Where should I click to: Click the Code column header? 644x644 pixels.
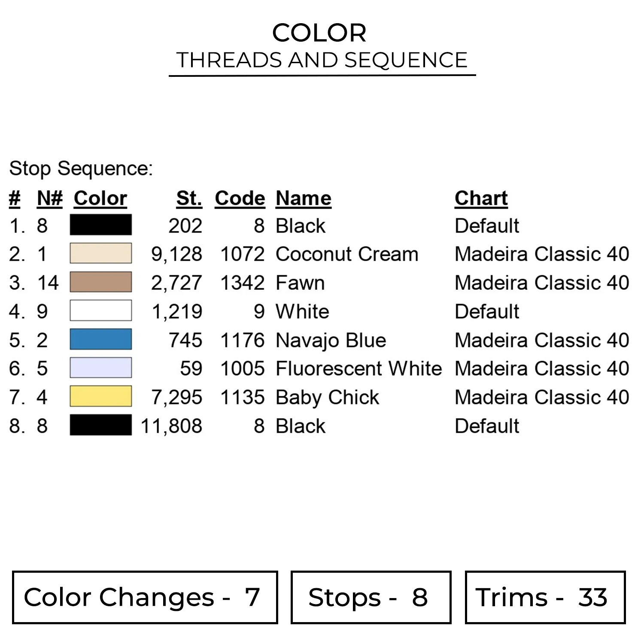pyautogui.click(x=240, y=198)
